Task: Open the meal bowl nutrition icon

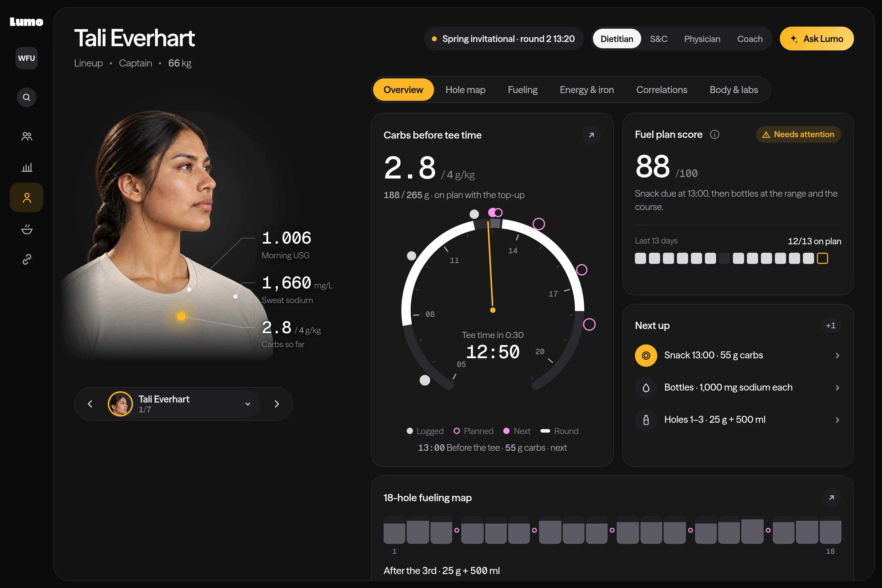Action: 27,229
